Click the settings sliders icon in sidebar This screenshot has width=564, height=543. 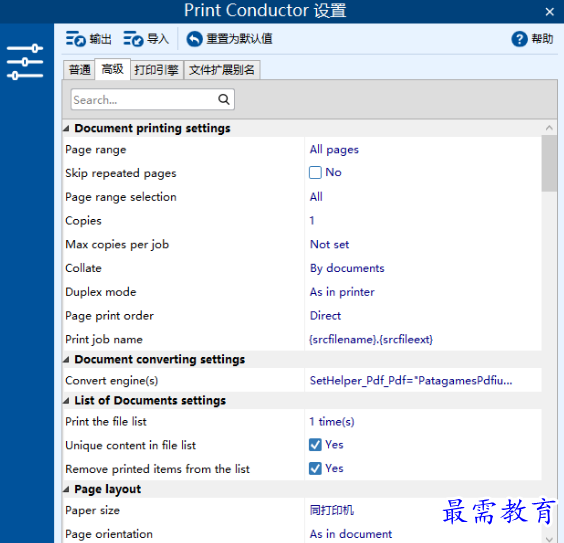pyautogui.click(x=25, y=62)
